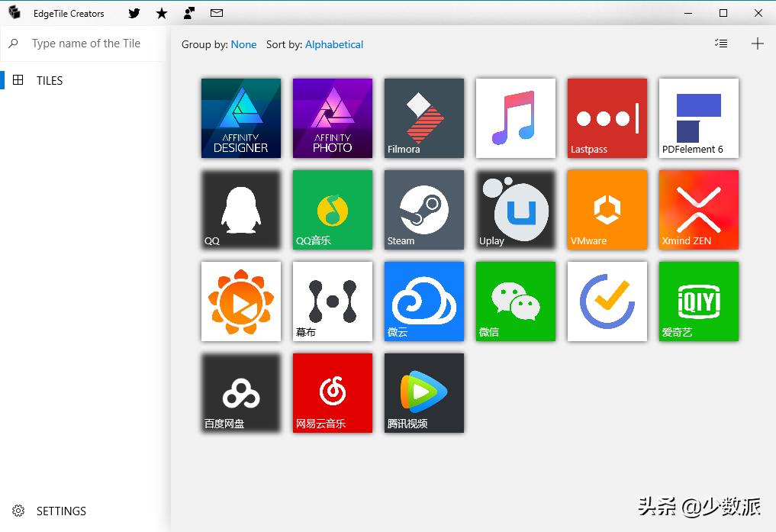776x532 pixels.
Task: Click the Twitter bird icon
Action: click(134, 14)
